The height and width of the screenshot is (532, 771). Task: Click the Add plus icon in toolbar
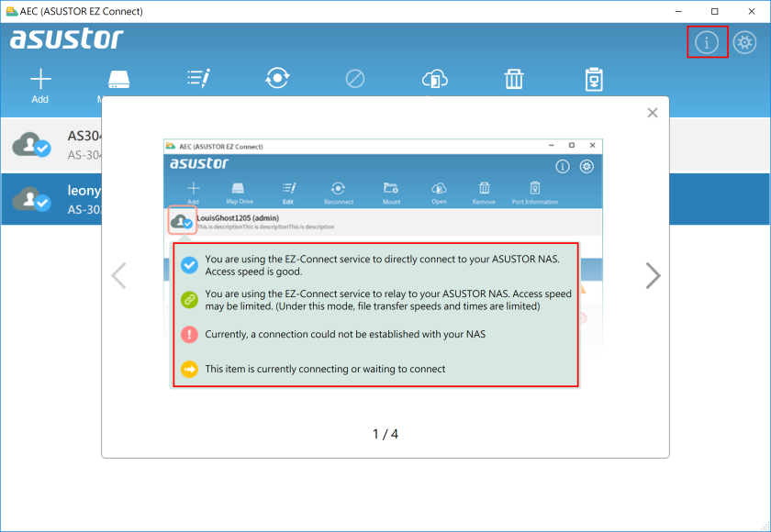(x=40, y=79)
